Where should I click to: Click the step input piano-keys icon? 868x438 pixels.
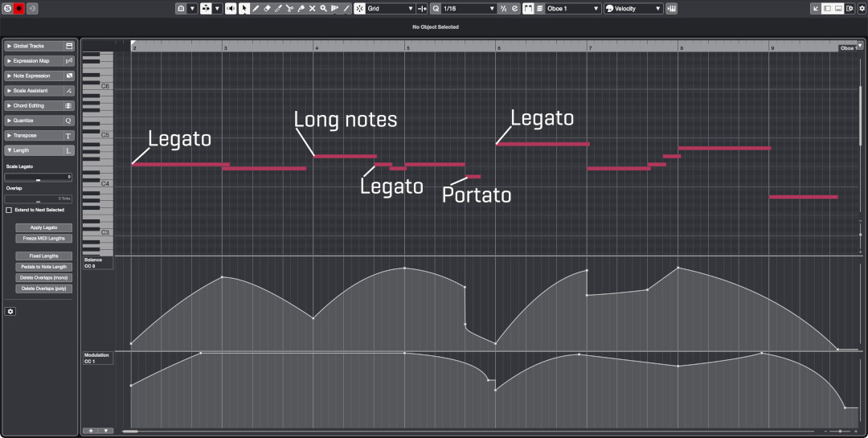pyautogui.click(x=671, y=9)
